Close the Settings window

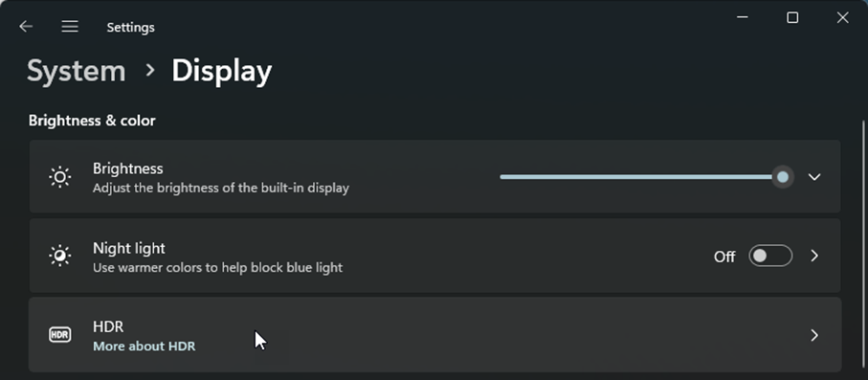pyautogui.click(x=842, y=18)
